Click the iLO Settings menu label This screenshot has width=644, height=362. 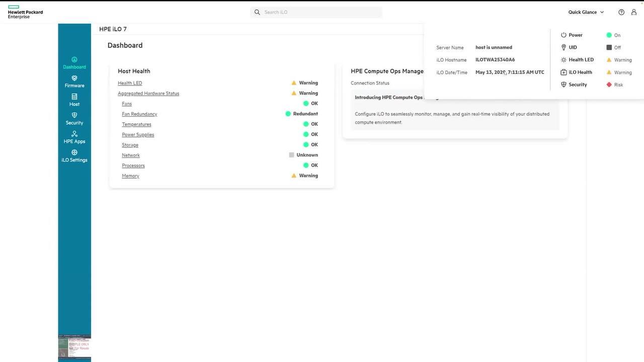74,160
